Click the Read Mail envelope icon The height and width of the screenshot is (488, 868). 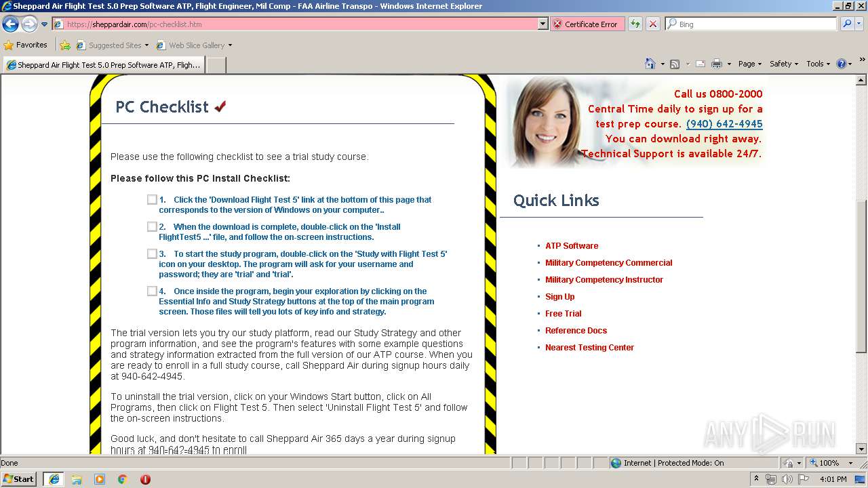[x=700, y=64]
